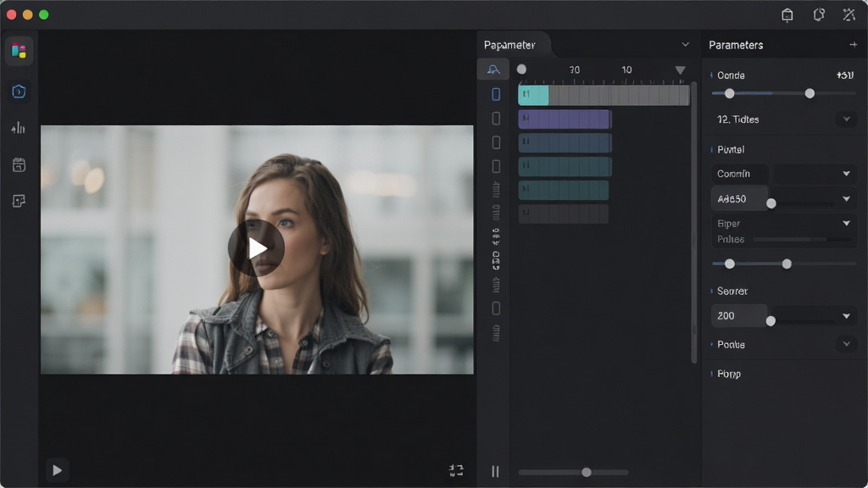Click the fit-to-frame icon below the preview
The width and height of the screenshot is (868, 488).
(456, 470)
